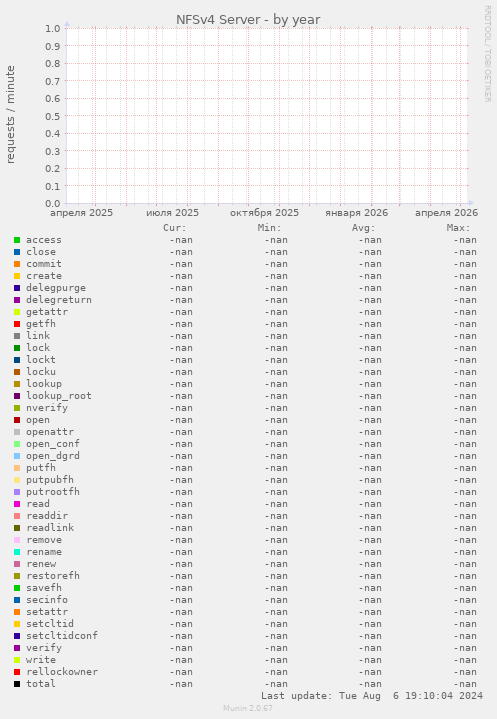Viewport: 497px width, 719px height.
Task: Click the red getfh legend swatch
Action: pos(17,324)
